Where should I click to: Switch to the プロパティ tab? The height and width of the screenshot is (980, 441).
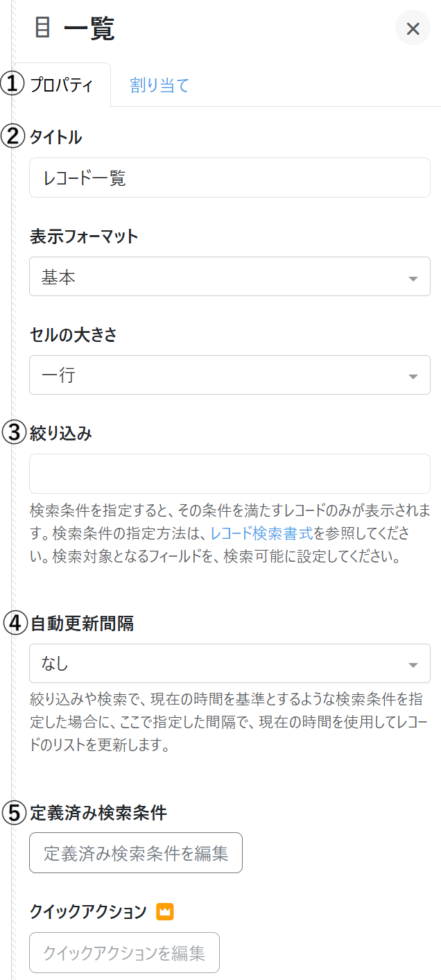tap(61, 85)
